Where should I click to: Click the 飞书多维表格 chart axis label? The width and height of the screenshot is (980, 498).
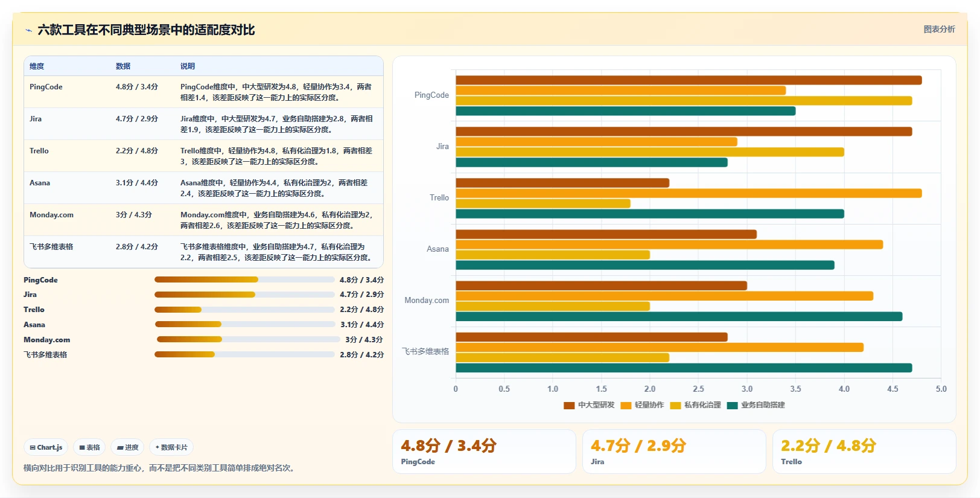(x=426, y=352)
